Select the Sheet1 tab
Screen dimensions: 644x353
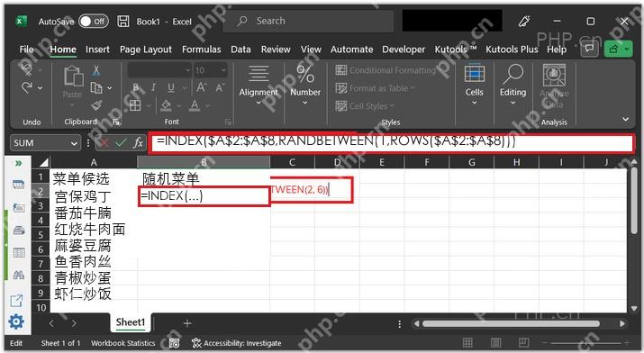[131, 322]
